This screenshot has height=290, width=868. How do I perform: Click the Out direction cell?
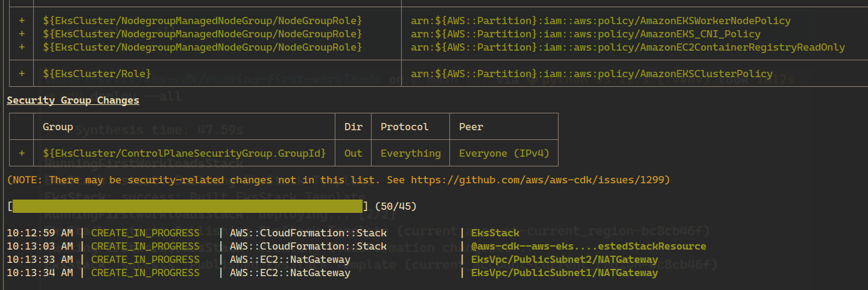pyautogui.click(x=353, y=153)
